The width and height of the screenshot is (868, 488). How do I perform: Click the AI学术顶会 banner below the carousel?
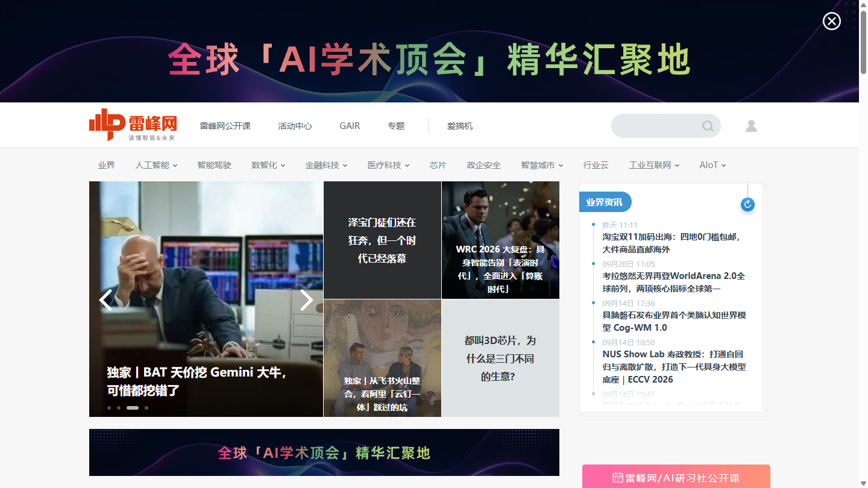pos(324,452)
